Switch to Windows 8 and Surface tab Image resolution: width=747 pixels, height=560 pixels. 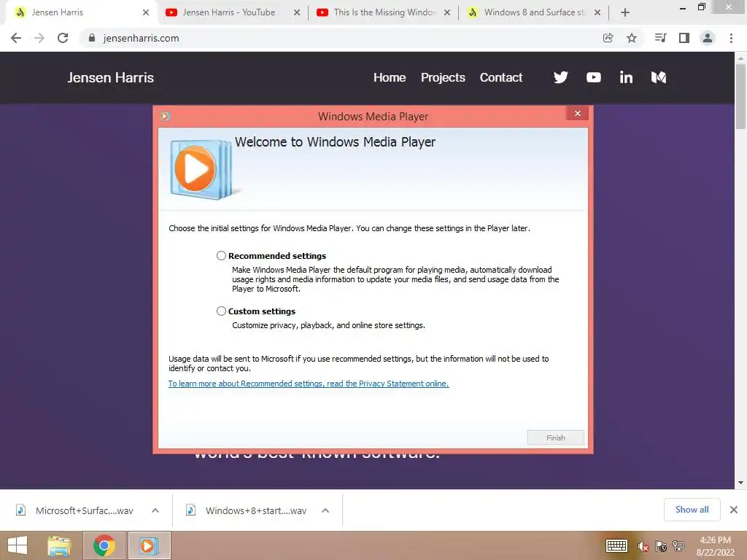coord(535,12)
